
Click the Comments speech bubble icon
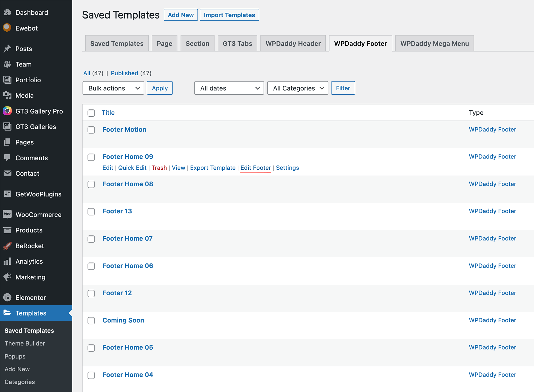point(7,158)
